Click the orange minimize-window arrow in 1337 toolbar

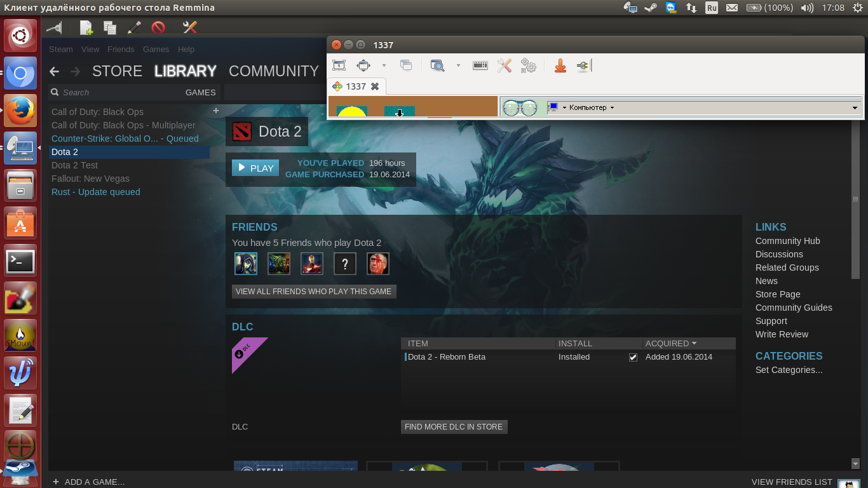pos(560,65)
